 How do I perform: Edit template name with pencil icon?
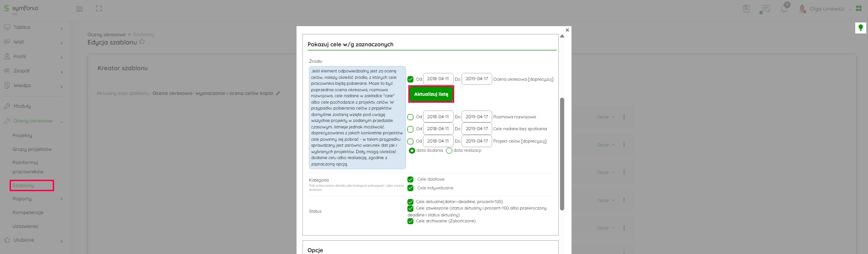click(x=278, y=94)
